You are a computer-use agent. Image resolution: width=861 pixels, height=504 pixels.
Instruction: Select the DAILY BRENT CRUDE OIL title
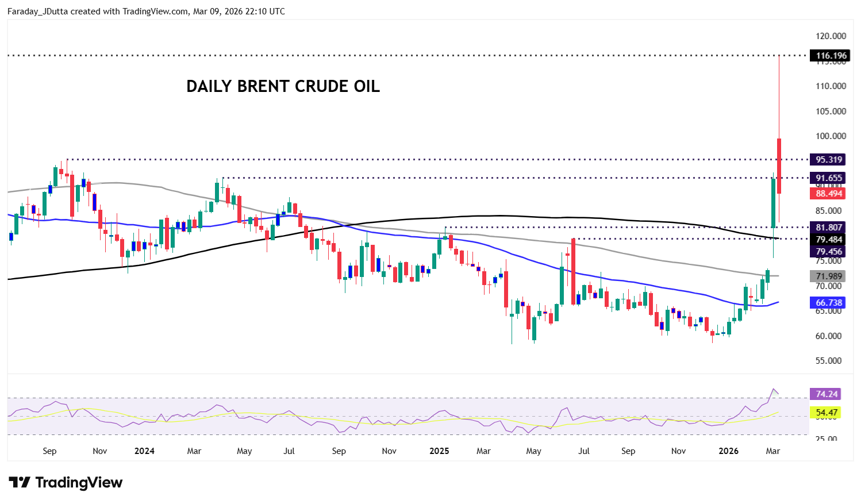click(x=283, y=86)
